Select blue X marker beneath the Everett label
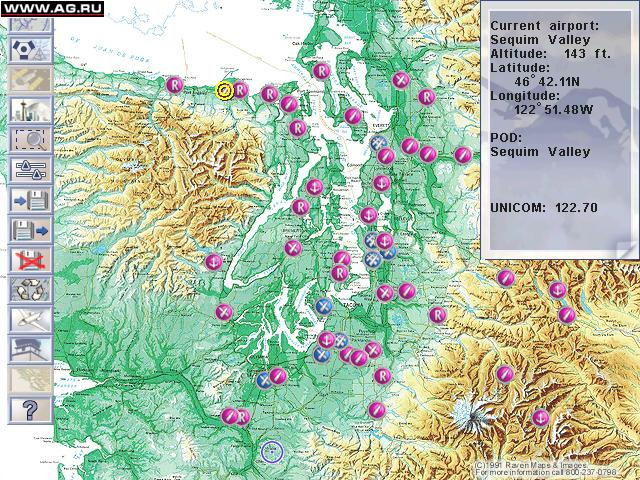Screen dimensions: 640x480 [x=378, y=143]
